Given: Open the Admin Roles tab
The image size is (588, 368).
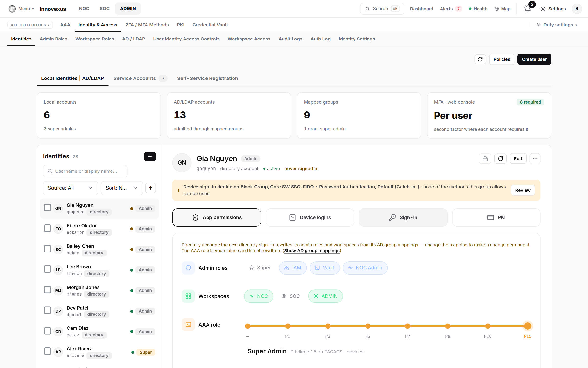Looking at the screenshot, I should click(53, 39).
